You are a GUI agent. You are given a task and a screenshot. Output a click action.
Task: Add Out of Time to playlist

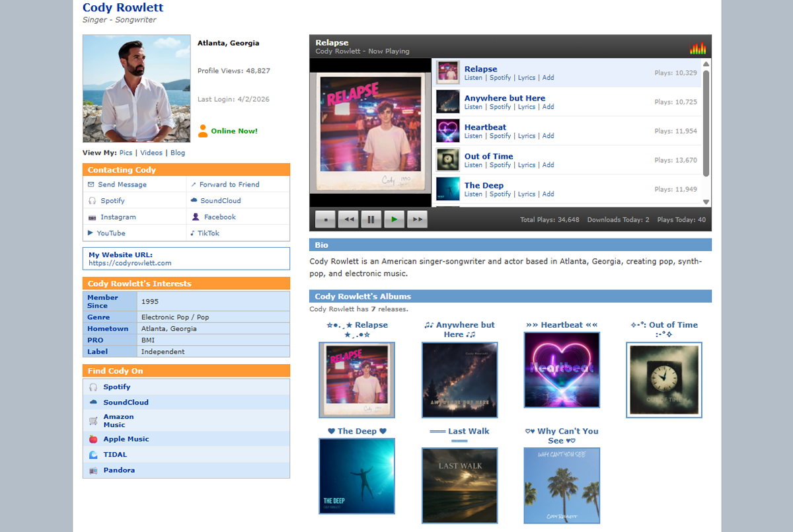tap(548, 165)
